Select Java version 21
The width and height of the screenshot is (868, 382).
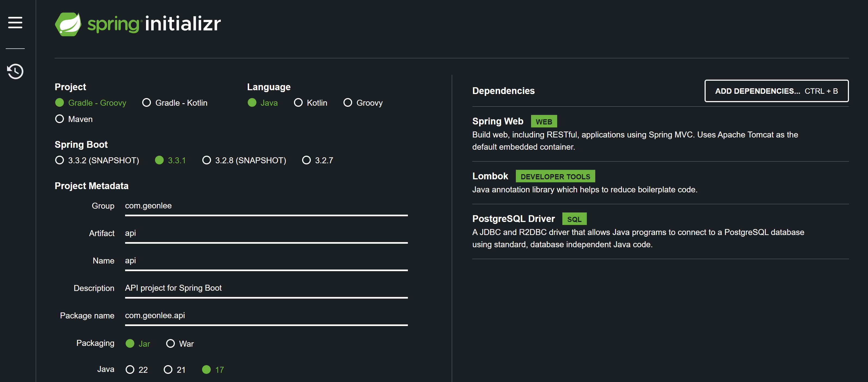click(x=168, y=370)
